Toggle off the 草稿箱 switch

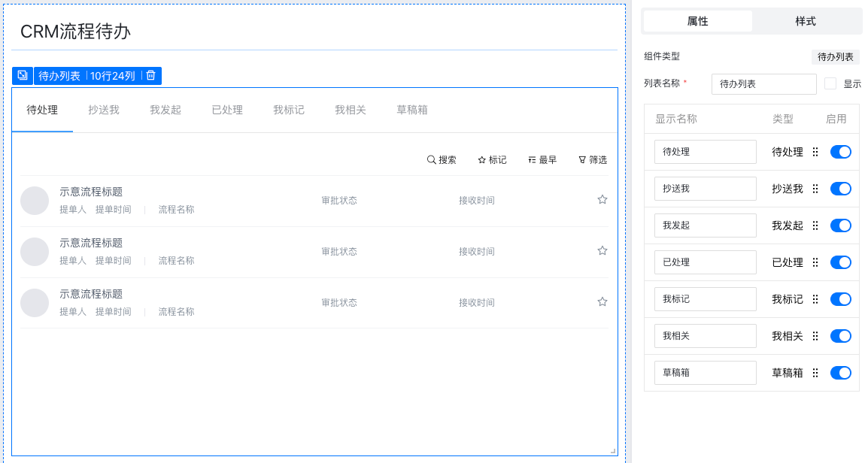(840, 373)
